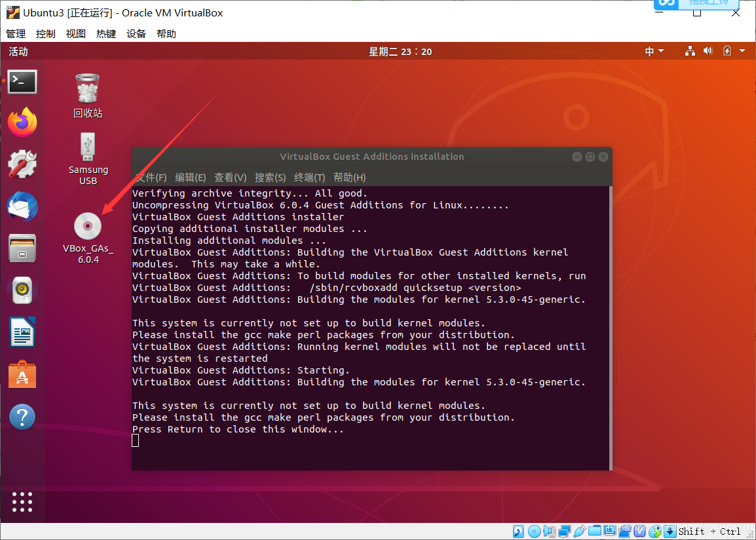Click 'Installing additional modules ...' line
This screenshot has width=756, height=540.
pyautogui.click(x=229, y=241)
